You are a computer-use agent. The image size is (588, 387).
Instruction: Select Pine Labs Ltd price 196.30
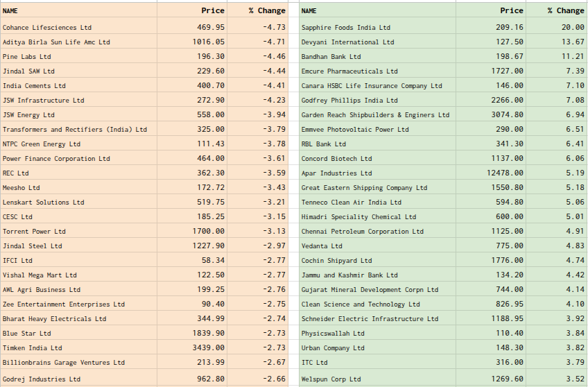pyautogui.click(x=211, y=56)
